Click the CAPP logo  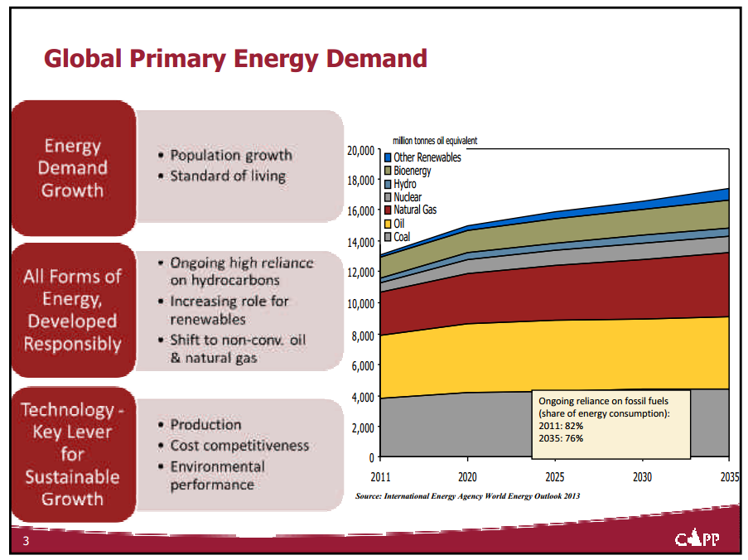click(x=697, y=538)
